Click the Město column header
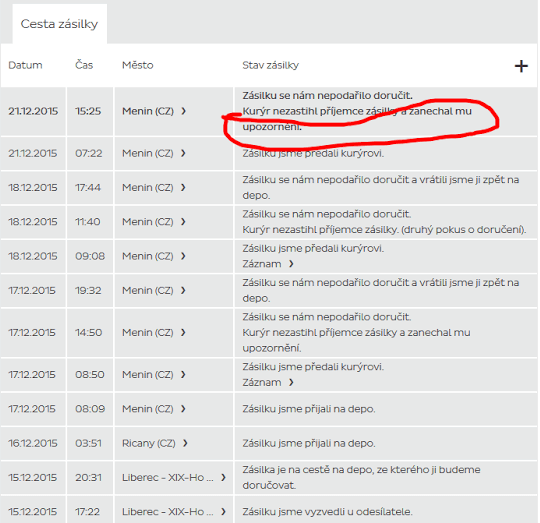The width and height of the screenshot is (540, 523). click(x=137, y=65)
